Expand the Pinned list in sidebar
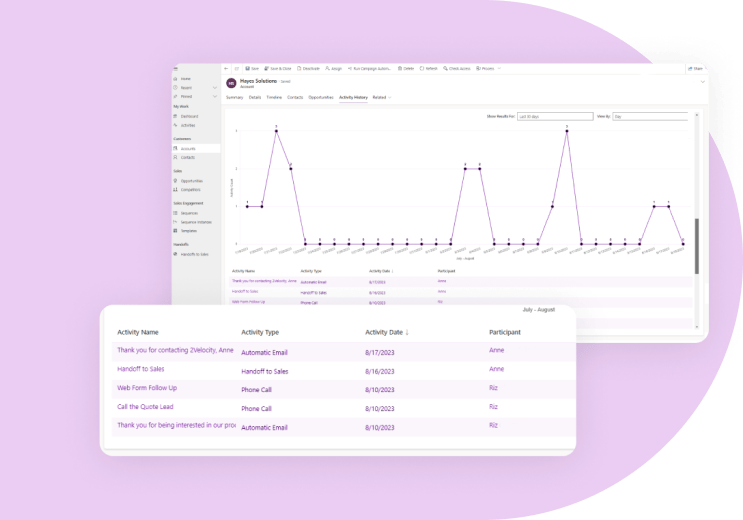Screen dimensions: 743x520 click(x=214, y=96)
